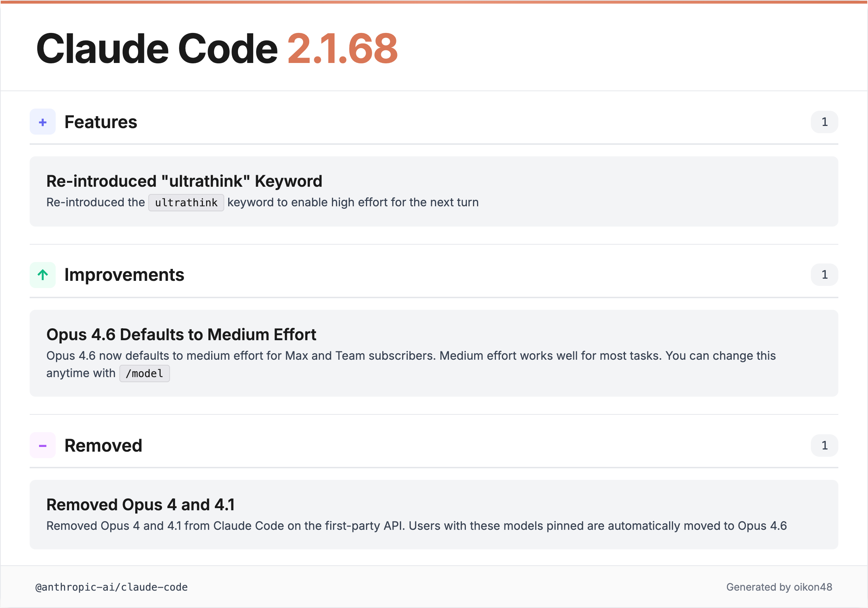The height and width of the screenshot is (608, 868).
Task: Click the plus icon beside Features
Action: pos(43,122)
